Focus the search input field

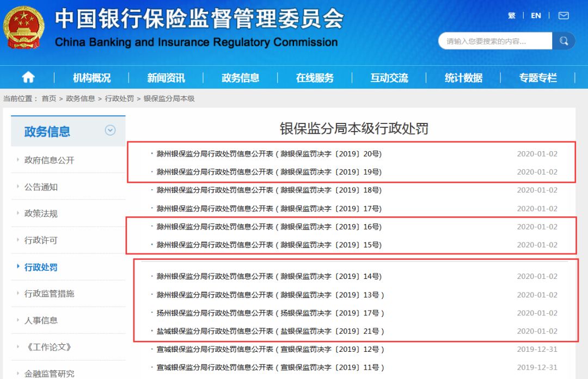[x=495, y=41]
